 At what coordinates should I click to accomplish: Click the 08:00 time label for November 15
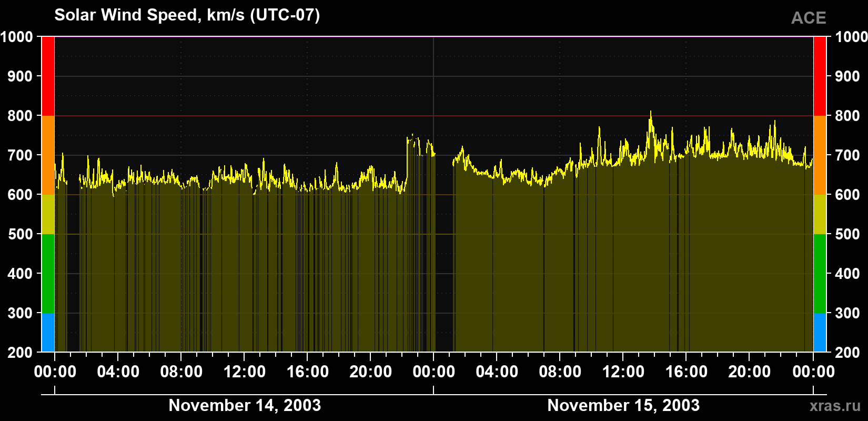click(x=560, y=372)
